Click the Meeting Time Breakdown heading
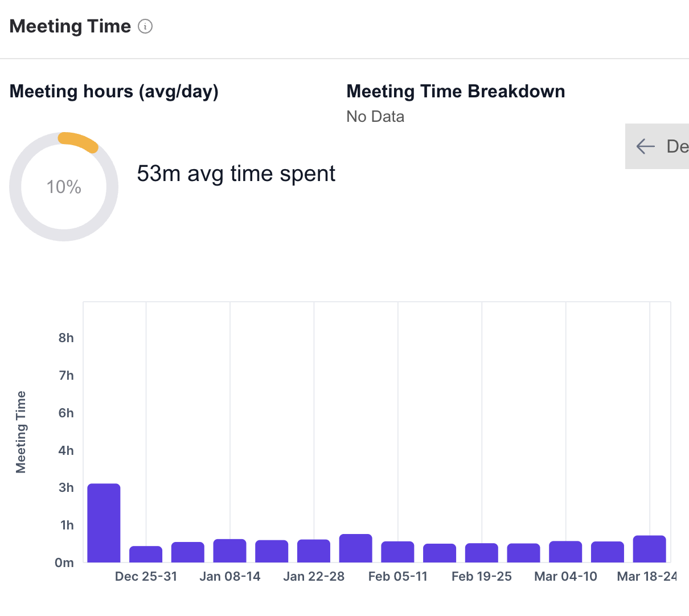The image size is (689, 616). coord(456,92)
